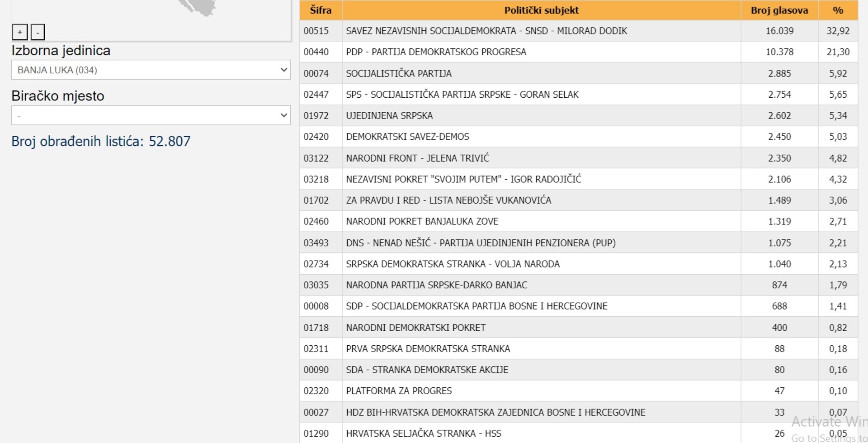Click the % column header

click(x=838, y=10)
